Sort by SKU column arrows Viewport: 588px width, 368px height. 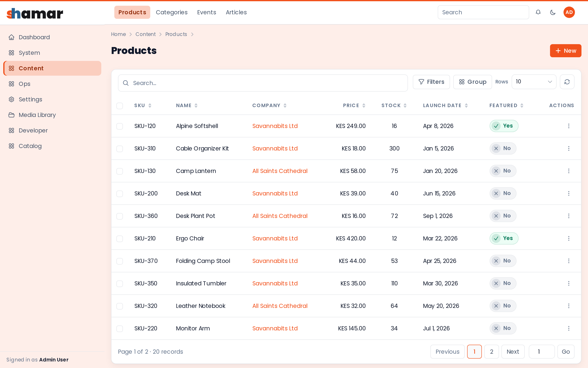[150, 106]
